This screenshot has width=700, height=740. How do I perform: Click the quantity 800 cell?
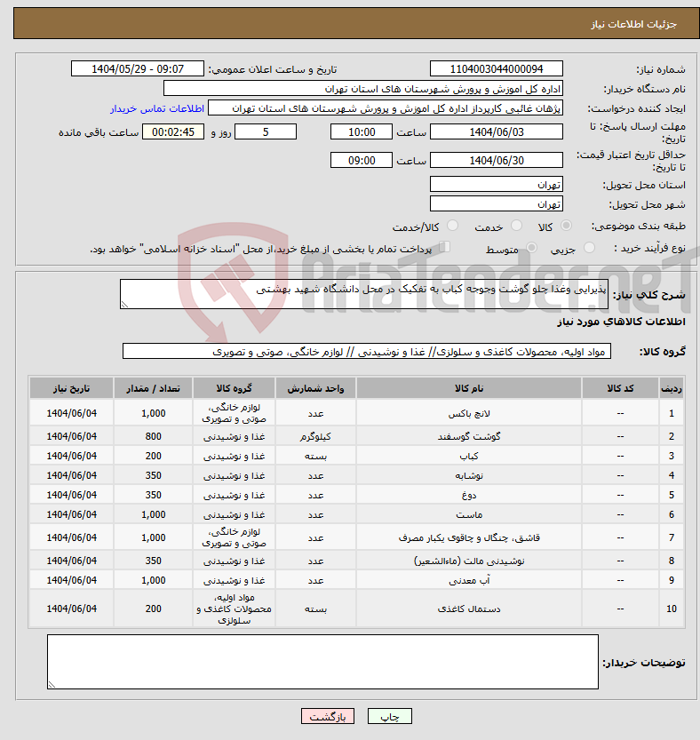click(x=153, y=436)
